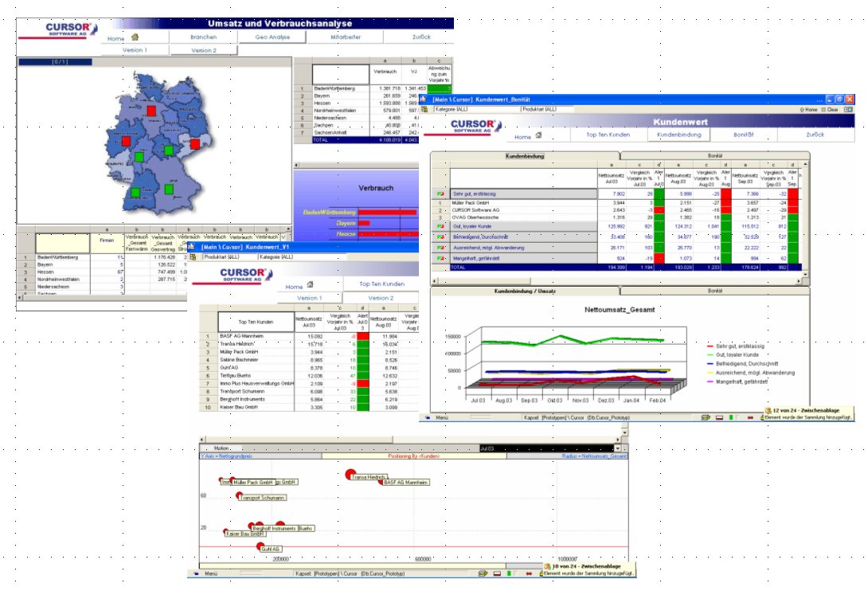Screen dimensions: 868x591
Task: Select the Bonität tab above the chart
Action: 714,291
